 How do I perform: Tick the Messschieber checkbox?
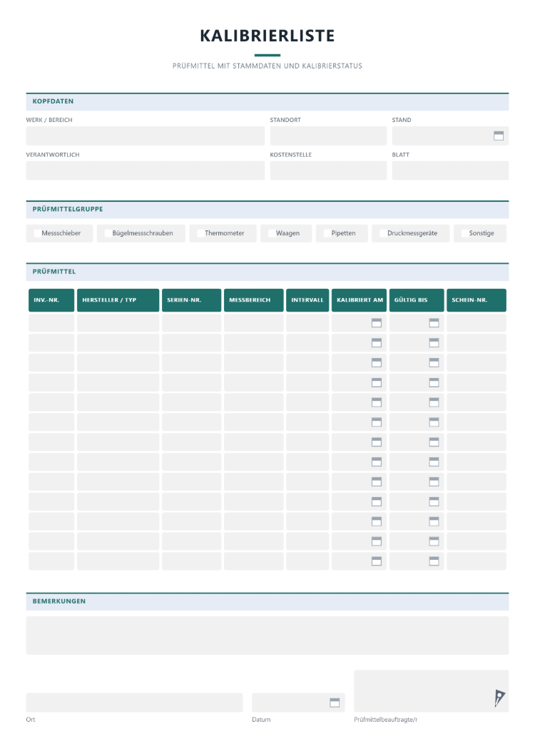click(x=37, y=233)
